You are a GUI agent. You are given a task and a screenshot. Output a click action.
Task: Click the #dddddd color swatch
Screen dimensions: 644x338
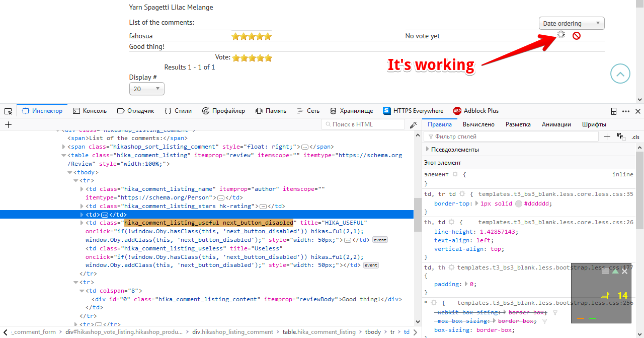519,204
